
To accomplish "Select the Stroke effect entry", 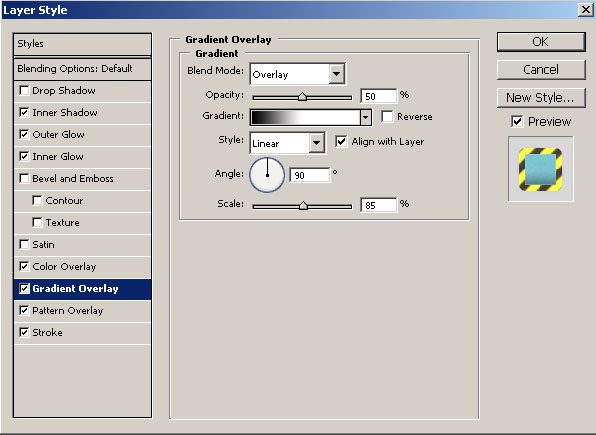I will click(x=82, y=333).
